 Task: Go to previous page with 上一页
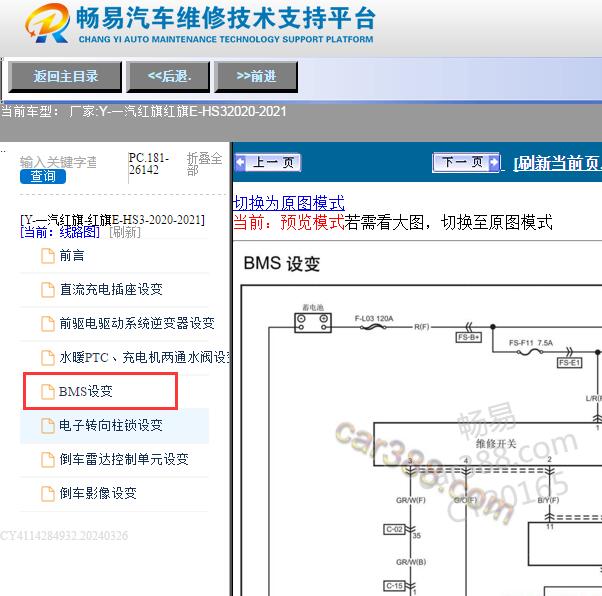[268, 162]
